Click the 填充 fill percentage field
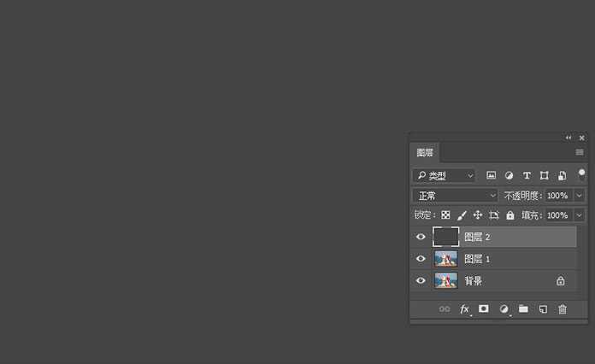Image resolution: width=595 pixels, height=364 pixels. click(557, 215)
